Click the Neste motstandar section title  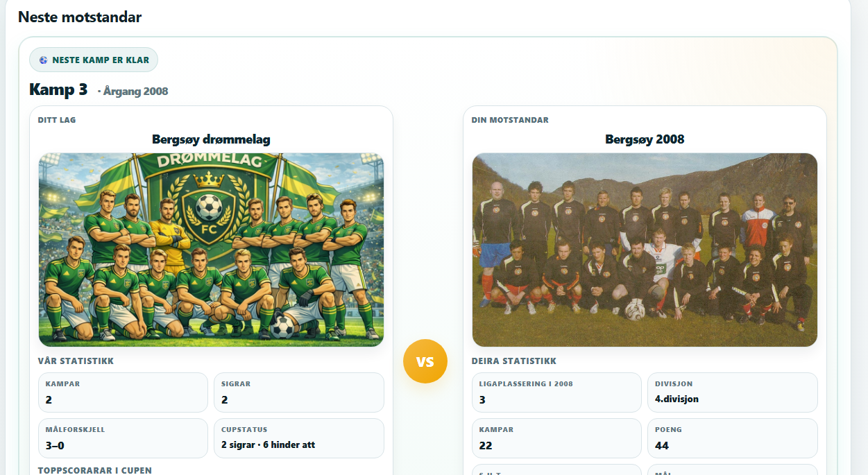pyautogui.click(x=80, y=17)
